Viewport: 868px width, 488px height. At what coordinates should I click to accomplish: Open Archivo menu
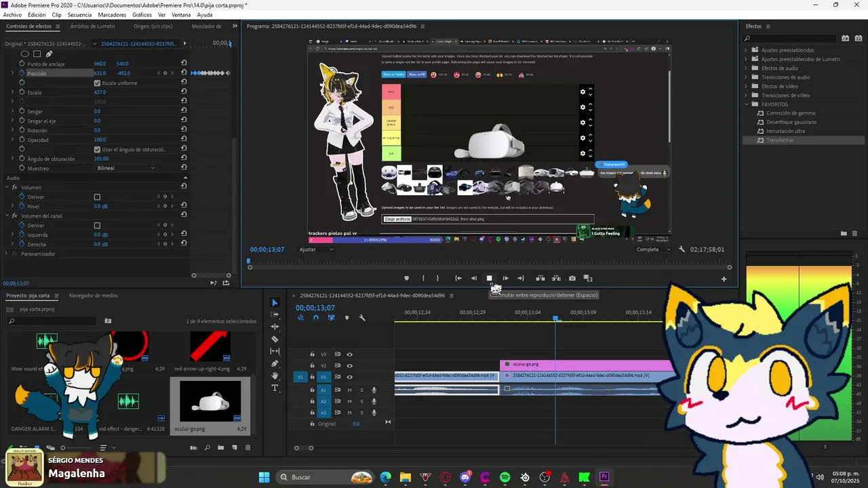(12, 14)
